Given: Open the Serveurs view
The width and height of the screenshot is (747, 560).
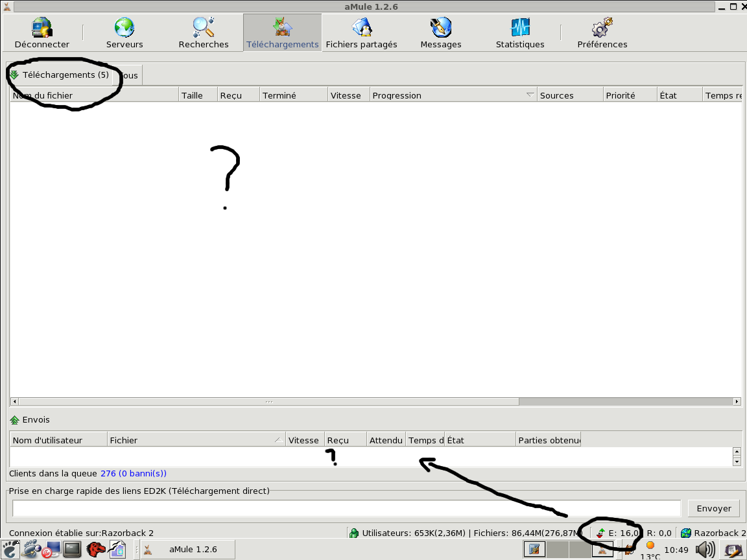Looking at the screenshot, I should tap(124, 33).
